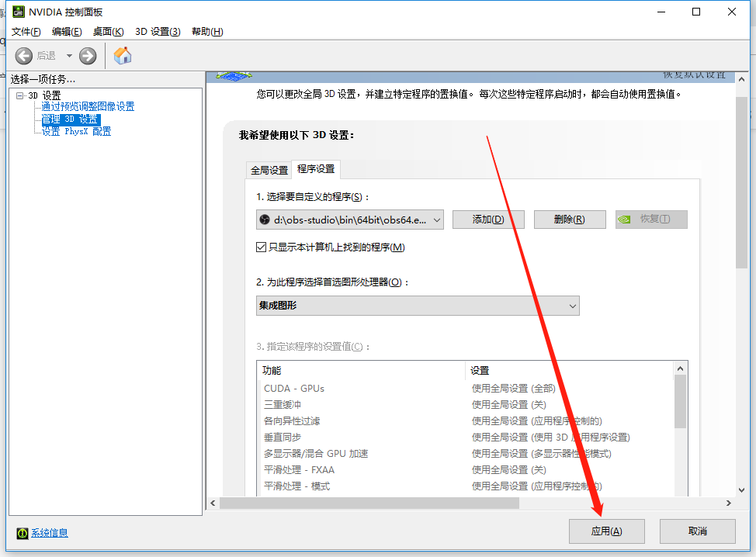Click the horizontal scrollbar thumb below the settings

[x=369, y=503]
